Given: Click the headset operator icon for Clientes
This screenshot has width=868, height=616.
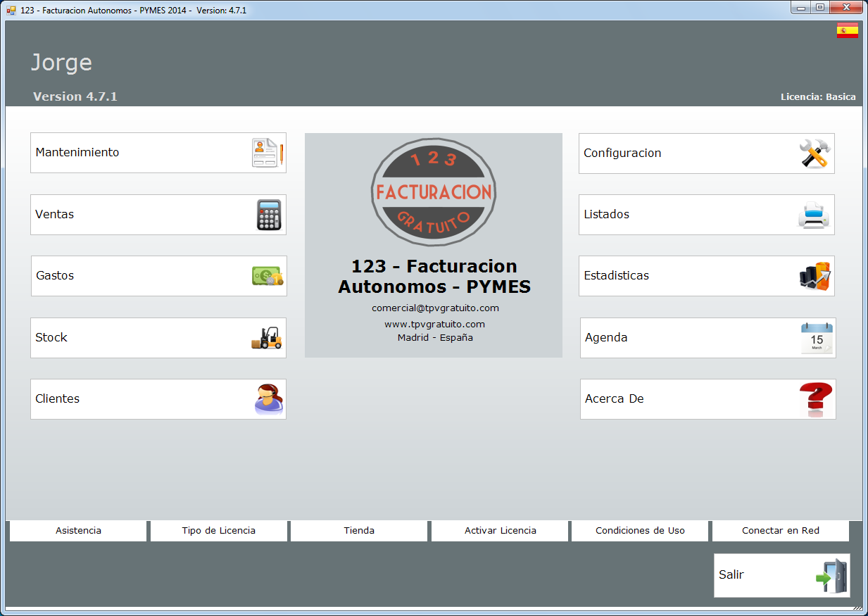Looking at the screenshot, I should [x=268, y=399].
